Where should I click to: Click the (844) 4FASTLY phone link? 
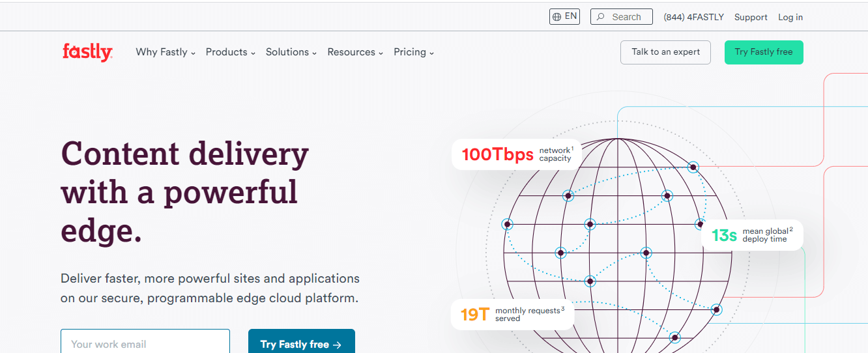pyautogui.click(x=693, y=17)
